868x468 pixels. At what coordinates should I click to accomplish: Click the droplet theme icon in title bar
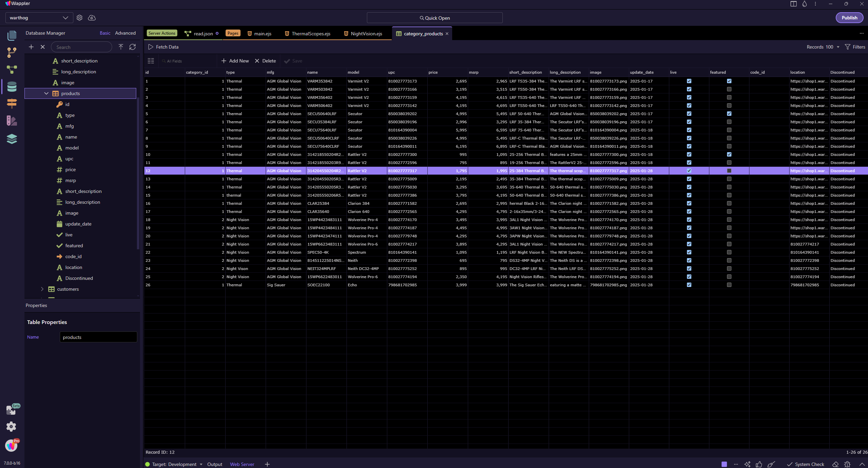[x=804, y=4]
